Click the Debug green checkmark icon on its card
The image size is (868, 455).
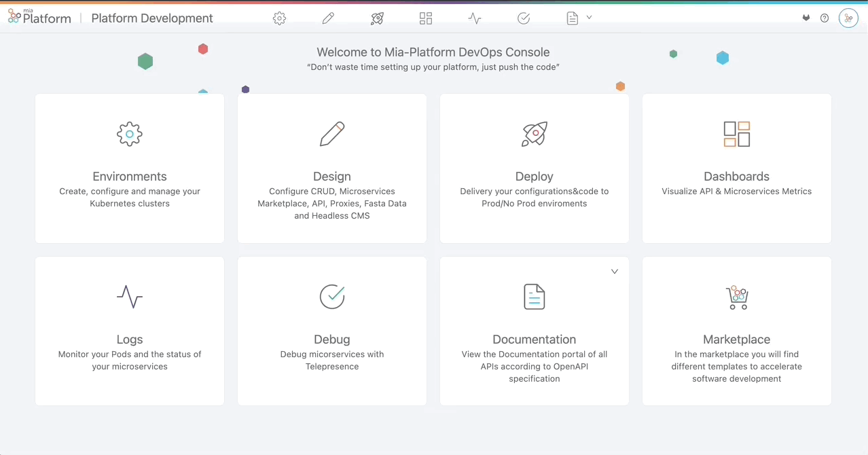331,297
